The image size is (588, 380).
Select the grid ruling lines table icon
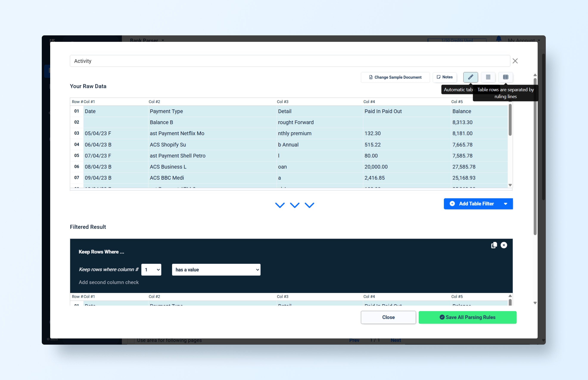click(x=506, y=77)
